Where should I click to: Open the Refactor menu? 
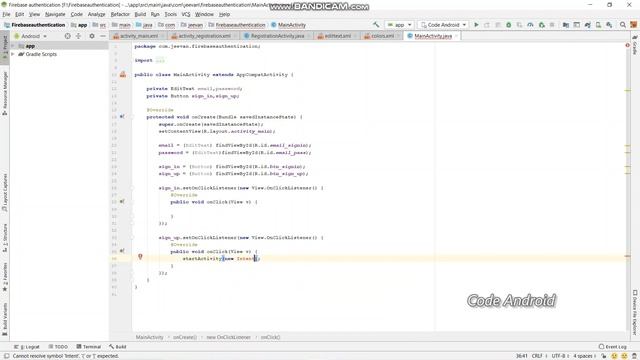[120, 14]
